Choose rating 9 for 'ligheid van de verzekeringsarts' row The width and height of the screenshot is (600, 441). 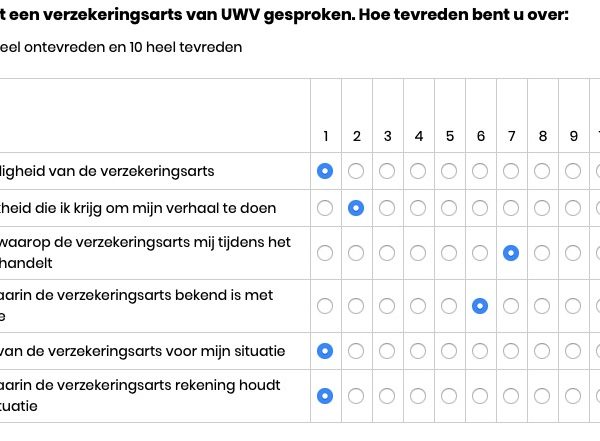pos(573,171)
